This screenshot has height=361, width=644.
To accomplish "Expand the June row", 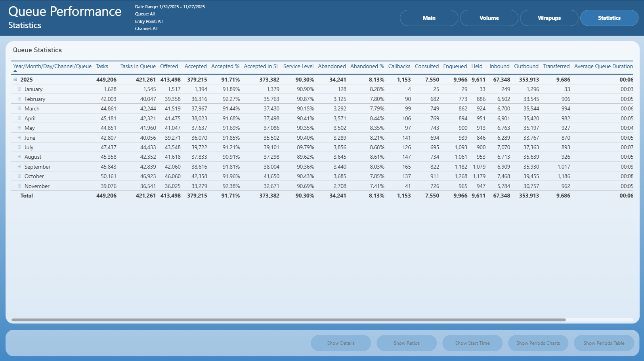I will tap(19, 138).
